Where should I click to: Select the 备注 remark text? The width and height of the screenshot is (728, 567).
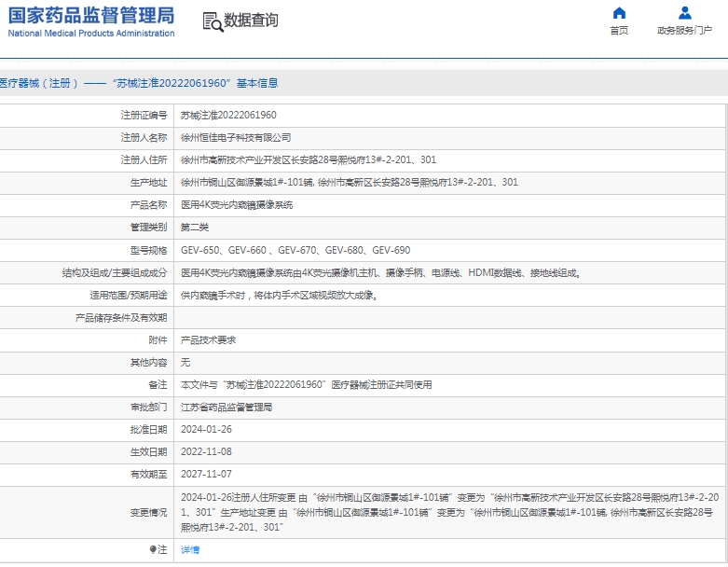307,384
